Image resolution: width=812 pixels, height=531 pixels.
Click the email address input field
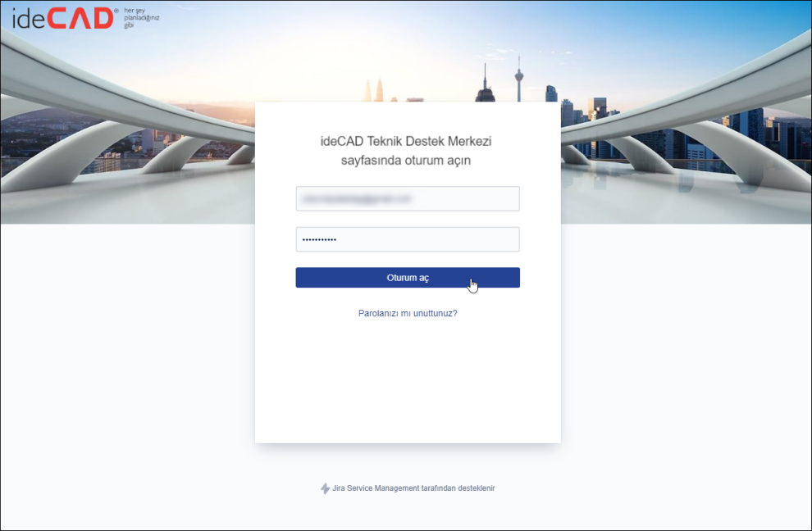[x=408, y=199]
